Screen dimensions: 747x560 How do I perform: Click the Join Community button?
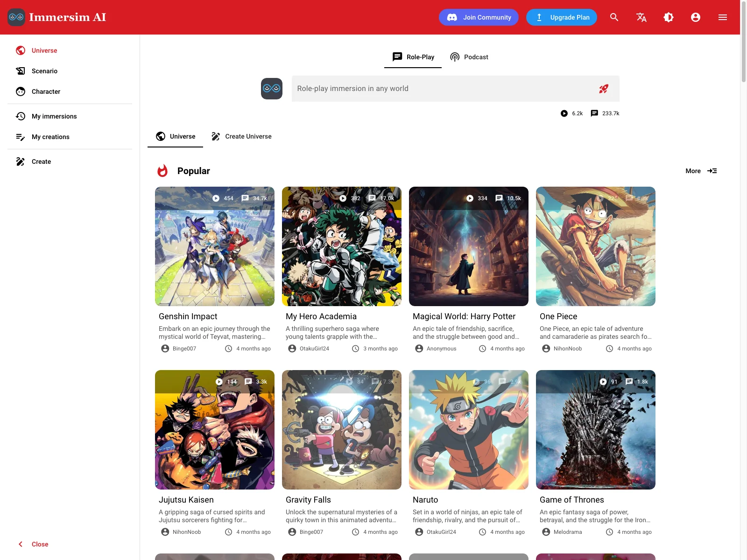coord(479,17)
